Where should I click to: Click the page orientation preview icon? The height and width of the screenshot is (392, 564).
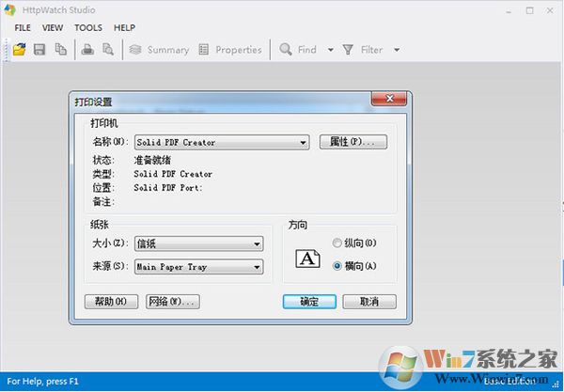point(308,259)
